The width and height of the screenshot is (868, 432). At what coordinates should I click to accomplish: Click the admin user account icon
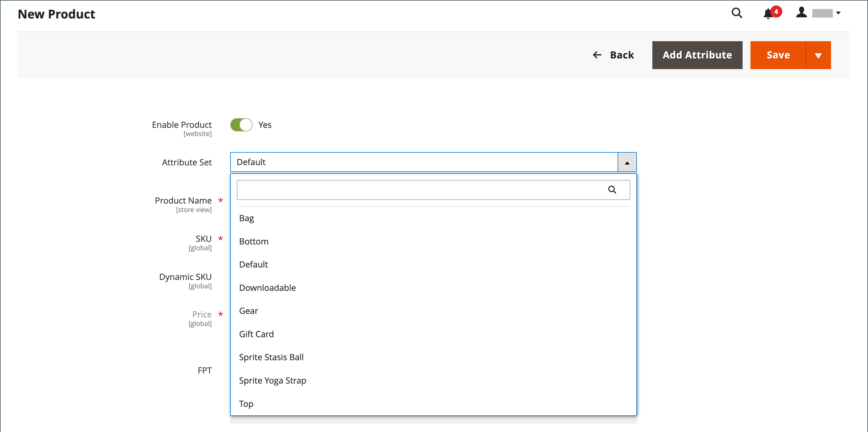click(801, 13)
